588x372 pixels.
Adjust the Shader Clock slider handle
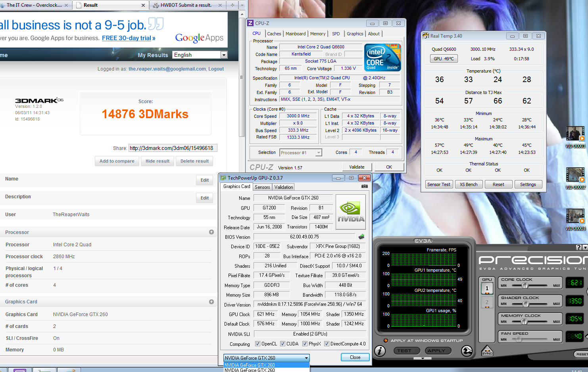point(526,304)
